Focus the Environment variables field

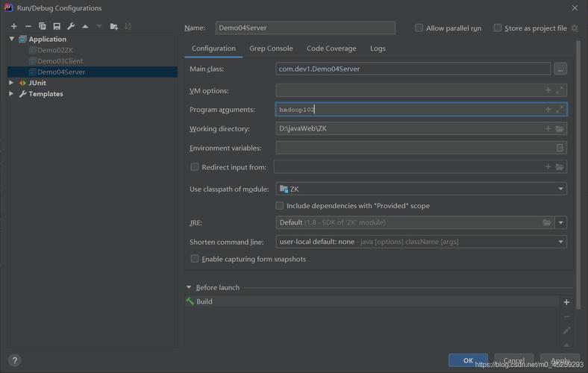coord(421,148)
